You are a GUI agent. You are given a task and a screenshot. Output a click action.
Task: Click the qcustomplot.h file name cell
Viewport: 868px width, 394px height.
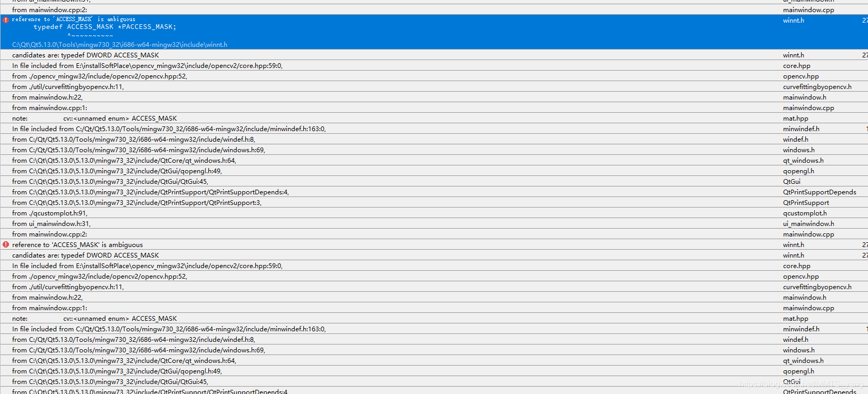805,213
